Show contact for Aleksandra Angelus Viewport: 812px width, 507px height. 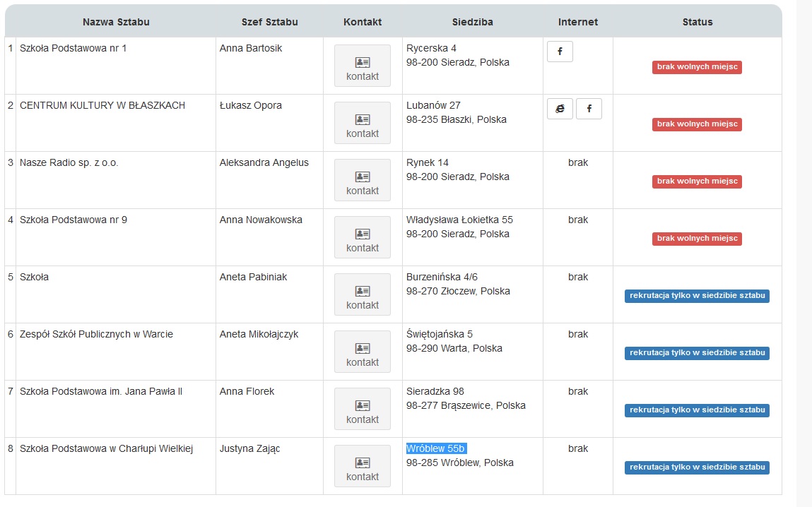[x=363, y=180]
